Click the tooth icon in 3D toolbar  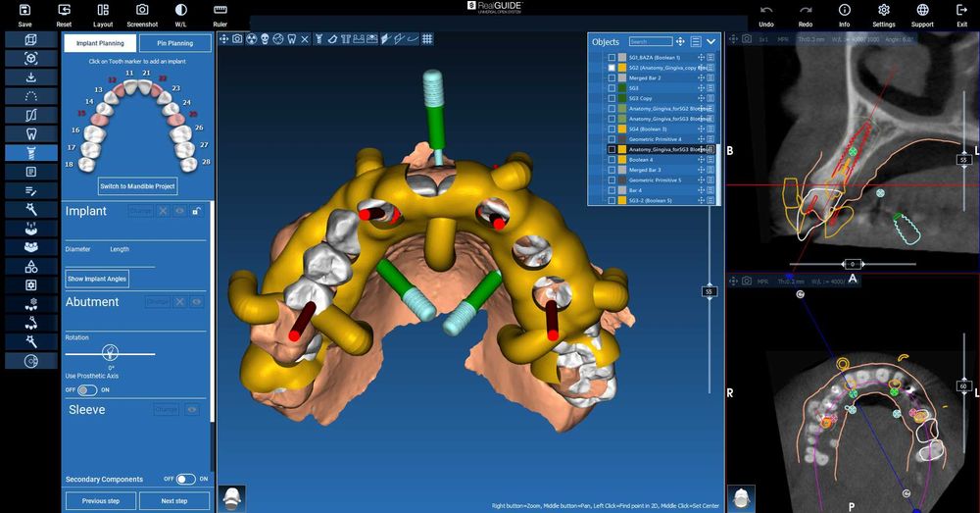click(291, 39)
